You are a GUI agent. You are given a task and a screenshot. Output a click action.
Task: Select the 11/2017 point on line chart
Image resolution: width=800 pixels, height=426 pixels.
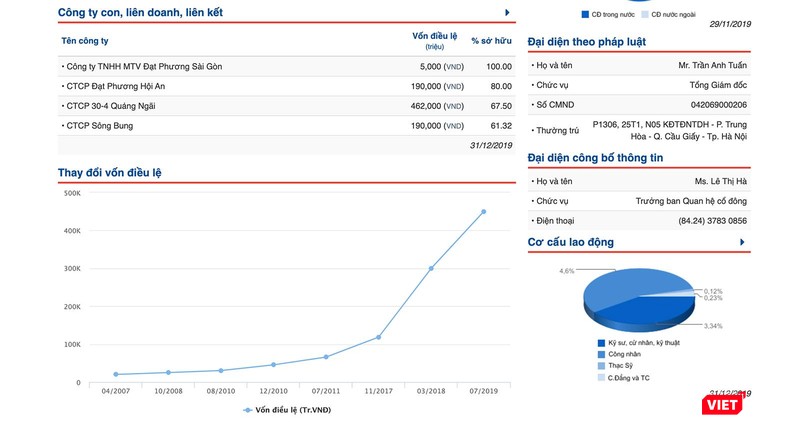378,337
